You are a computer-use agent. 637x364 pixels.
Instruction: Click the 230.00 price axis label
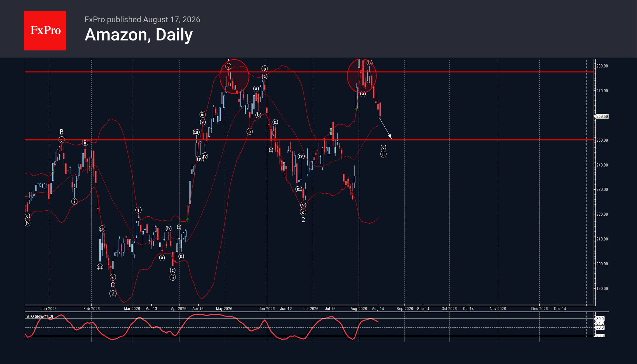coord(602,189)
